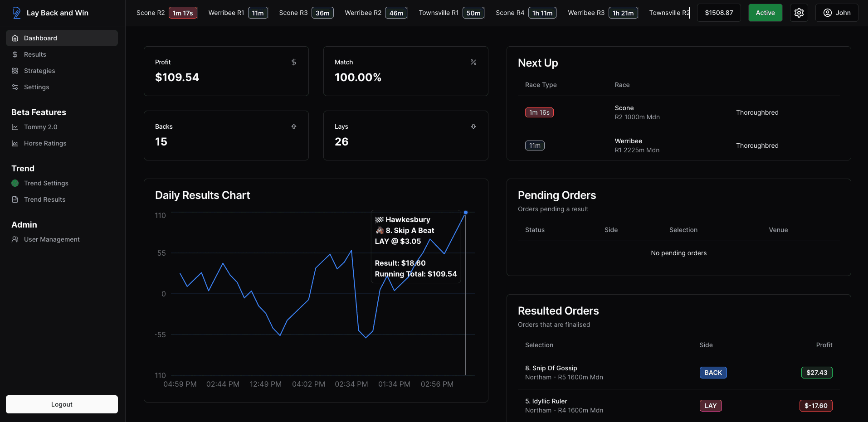This screenshot has height=422, width=868.
Task: Go to Strategies in the sidebar
Action: 39,71
